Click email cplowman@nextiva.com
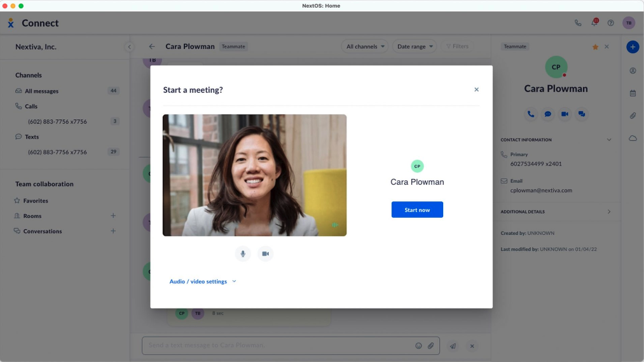The image size is (644, 362). click(x=541, y=191)
